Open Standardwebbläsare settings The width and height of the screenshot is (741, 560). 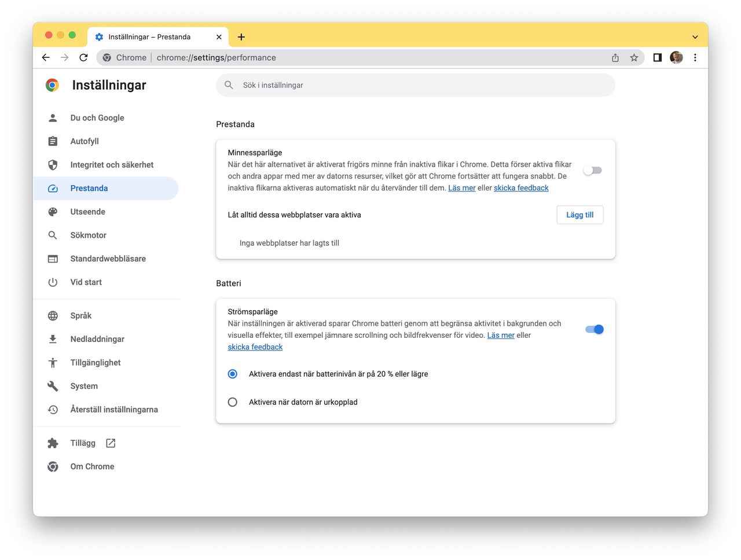[x=108, y=259]
